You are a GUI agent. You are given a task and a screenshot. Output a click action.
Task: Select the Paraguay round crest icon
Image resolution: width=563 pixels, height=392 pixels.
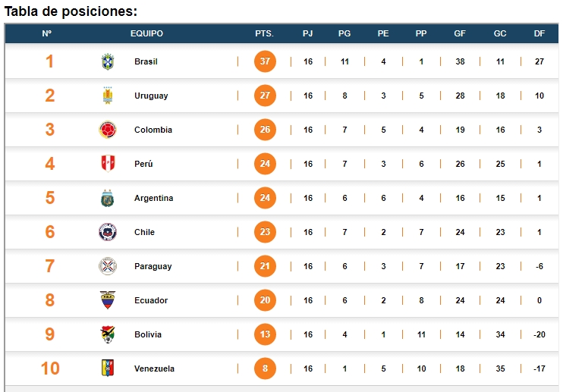[108, 266]
